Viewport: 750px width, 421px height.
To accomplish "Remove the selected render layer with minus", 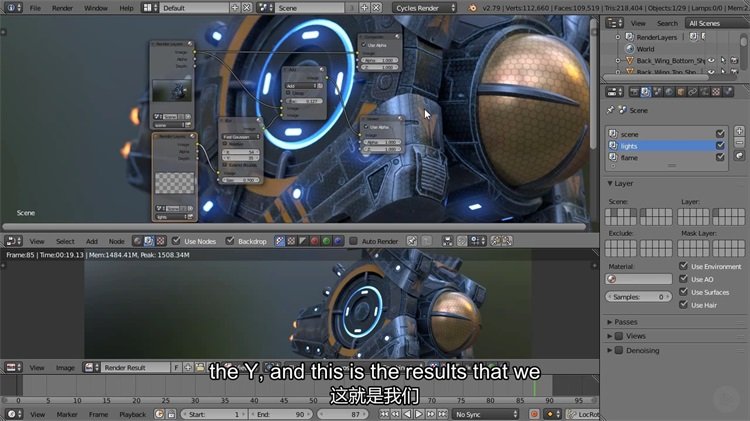I will point(739,143).
